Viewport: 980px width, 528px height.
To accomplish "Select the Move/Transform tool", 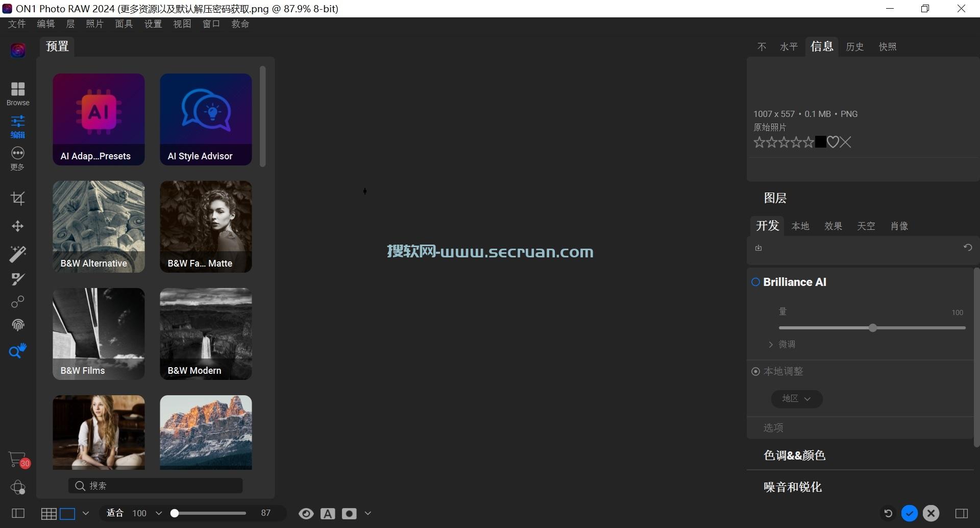I will [x=18, y=226].
